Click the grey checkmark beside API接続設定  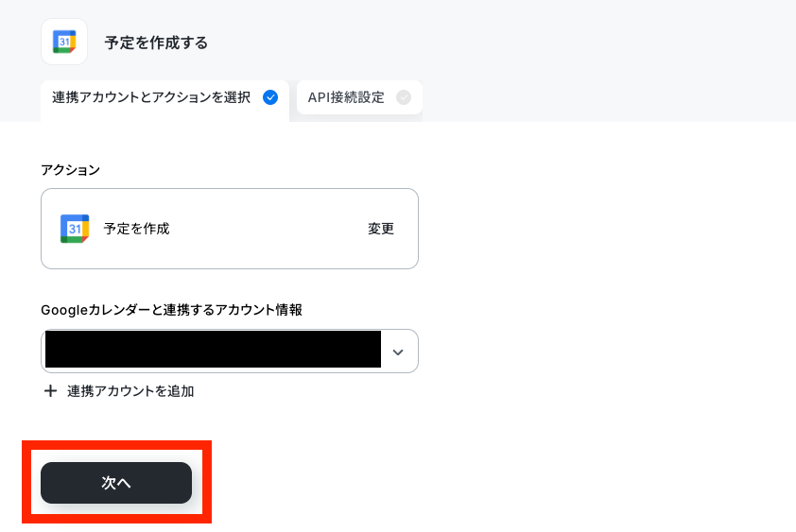coord(404,97)
